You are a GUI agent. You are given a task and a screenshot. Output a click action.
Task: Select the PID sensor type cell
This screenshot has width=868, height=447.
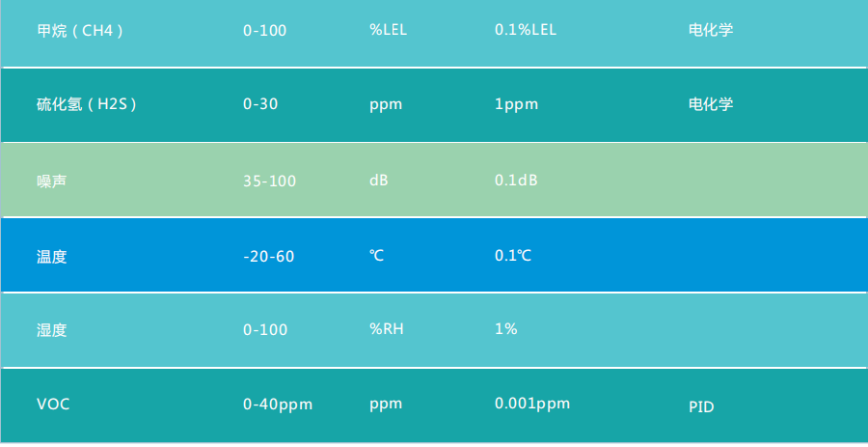pos(701,407)
